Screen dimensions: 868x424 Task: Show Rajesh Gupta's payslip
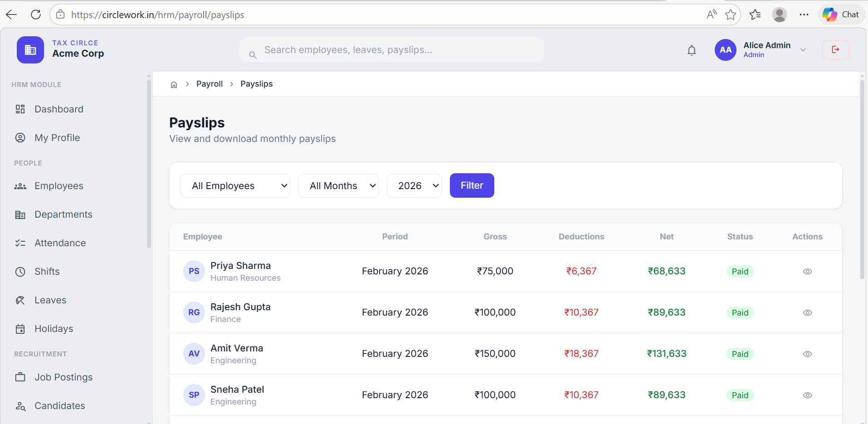(808, 312)
